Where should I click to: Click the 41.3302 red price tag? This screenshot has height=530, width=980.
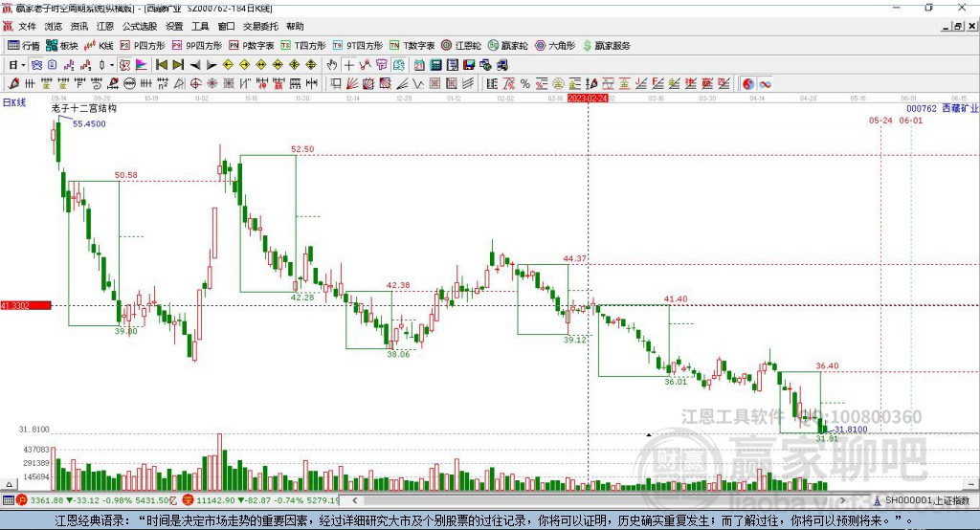[x=26, y=305]
